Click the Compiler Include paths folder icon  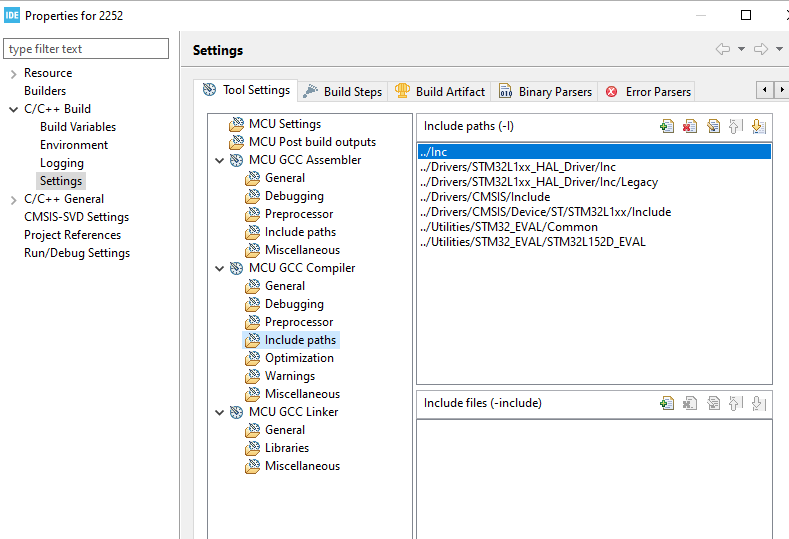pos(253,340)
